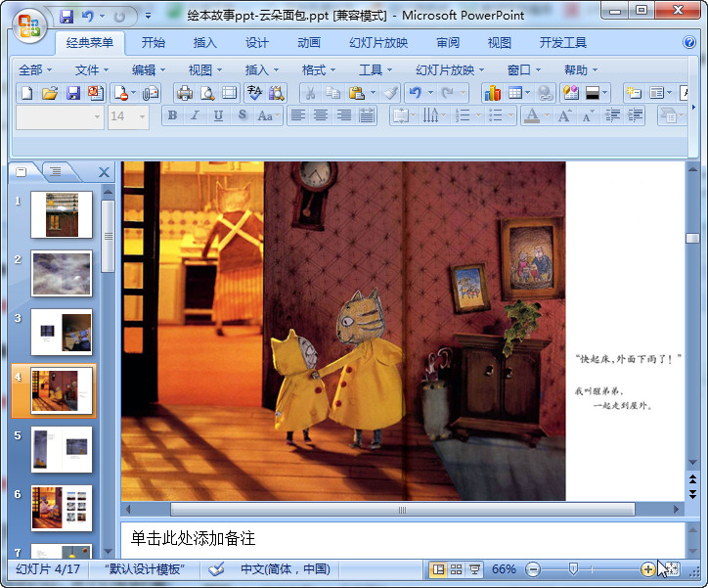This screenshot has height=588, width=708.
Task: Click 中文(简体，中国) language button
Action: [286, 569]
